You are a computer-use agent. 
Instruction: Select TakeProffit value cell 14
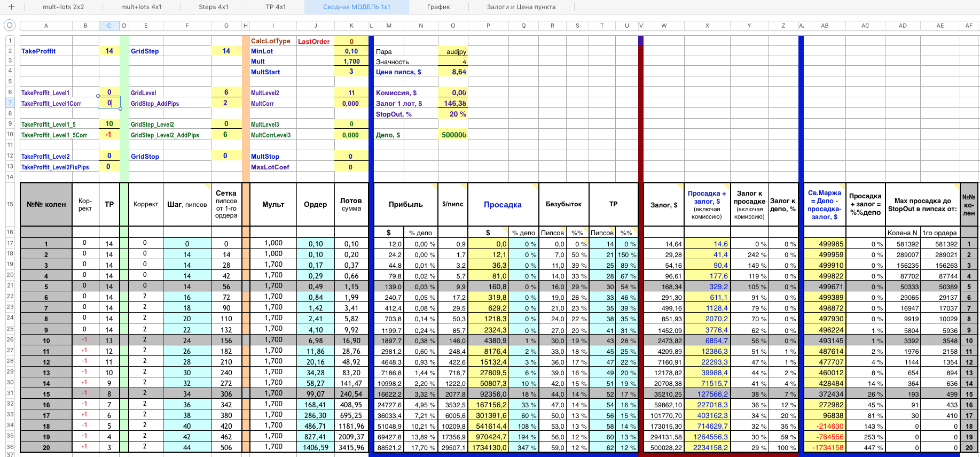pyautogui.click(x=109, y=51)
